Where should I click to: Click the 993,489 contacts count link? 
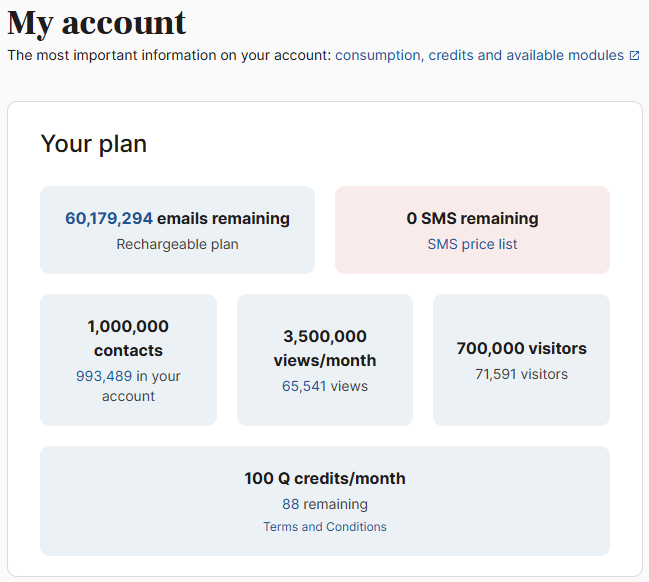click(104, 376)
